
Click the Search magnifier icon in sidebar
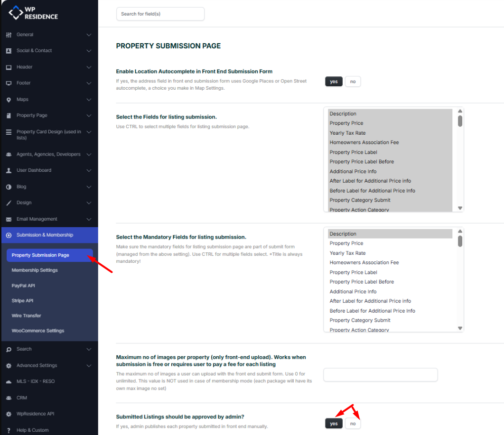(x=9, y=350)
